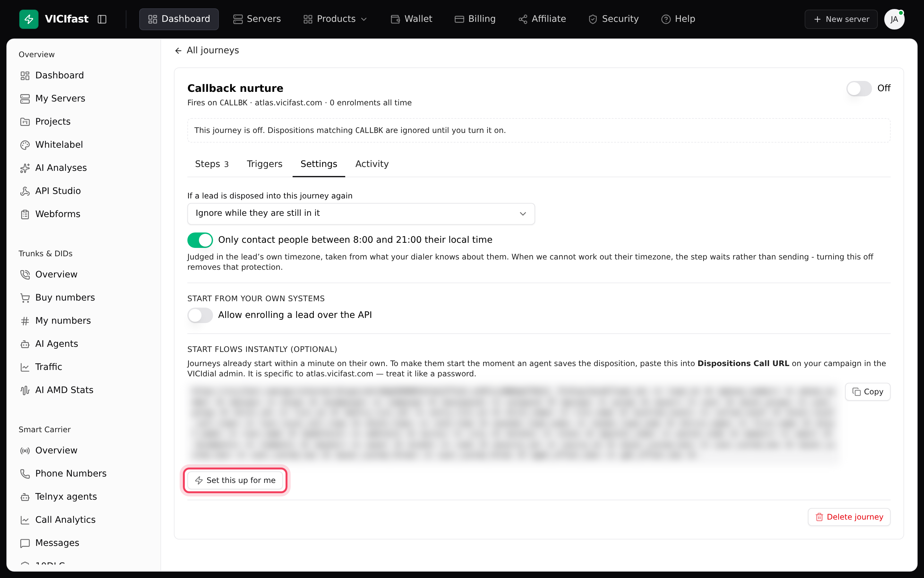Open My Servers in the sidebar

(52, 99)
